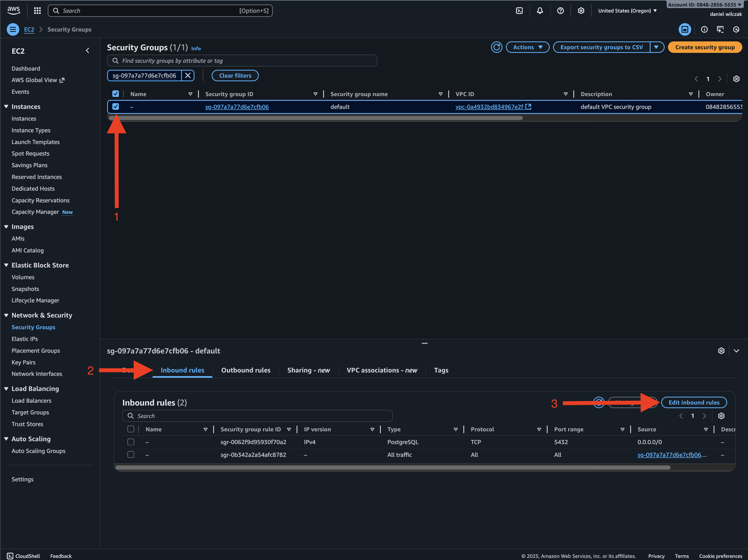This screenshot has height=560, width=748.
Task: Open the Tags tab
Action: click(x=441, y=370)
